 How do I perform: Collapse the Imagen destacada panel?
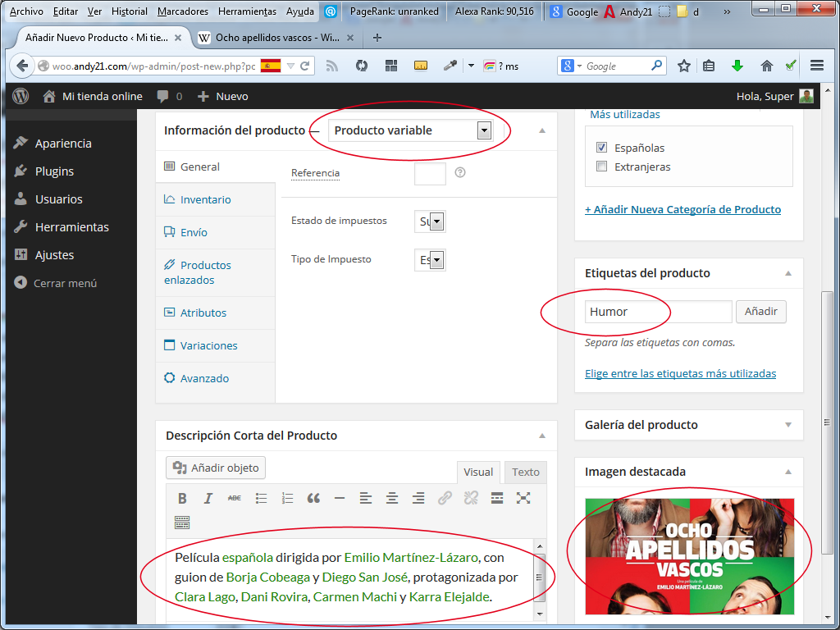point(788,472)
